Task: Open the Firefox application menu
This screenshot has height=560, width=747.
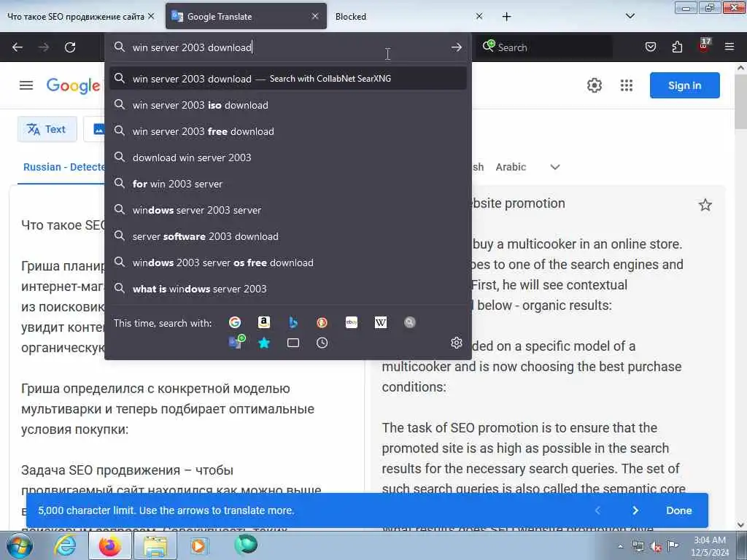Action: tap(729, 47)
